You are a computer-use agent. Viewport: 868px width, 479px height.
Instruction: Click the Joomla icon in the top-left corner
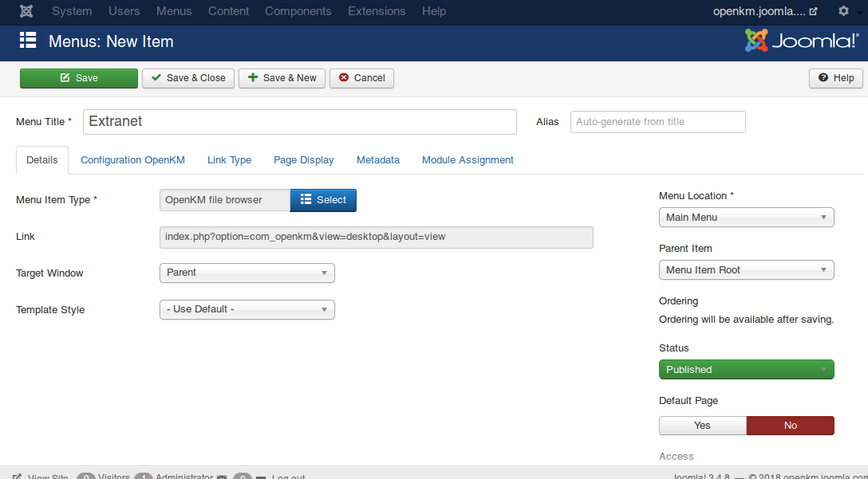26,11
